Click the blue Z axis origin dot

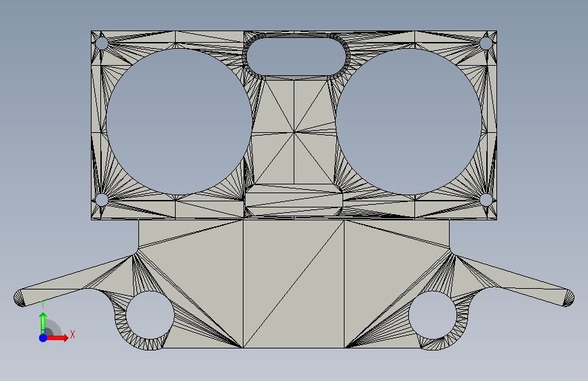point(43,338)
